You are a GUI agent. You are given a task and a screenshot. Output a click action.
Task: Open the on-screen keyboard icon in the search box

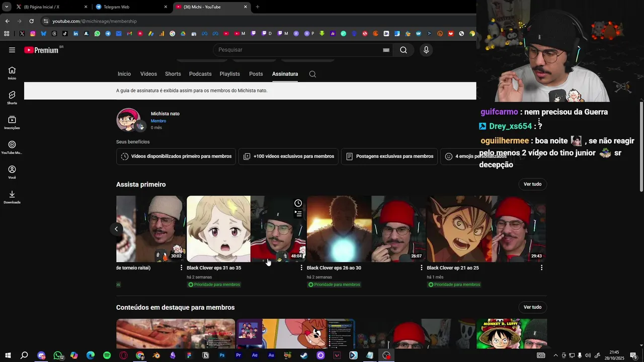pyautogui.click(x=386, y=50)
